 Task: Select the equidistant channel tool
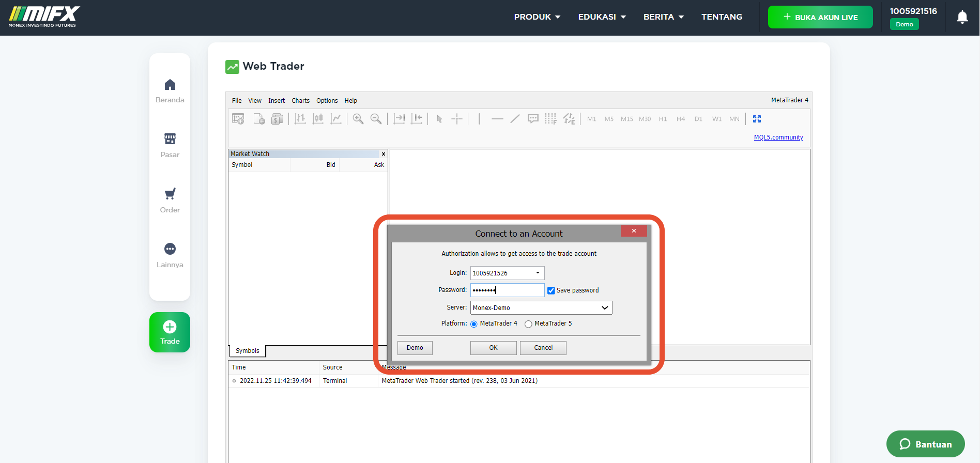pos(569,119)
